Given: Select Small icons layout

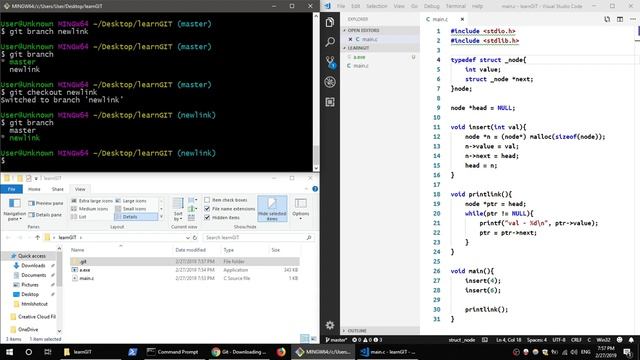Looking at the screenshot, I should (x=131, y=209).
